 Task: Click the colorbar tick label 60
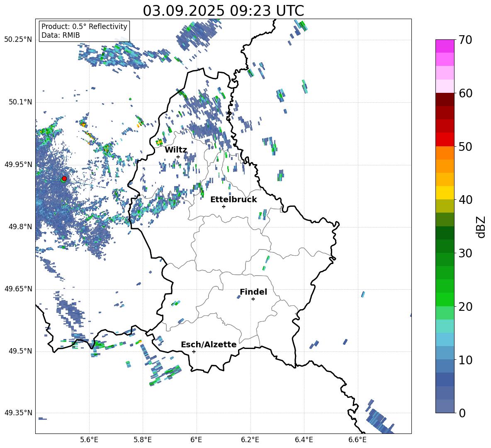[466, 93]
